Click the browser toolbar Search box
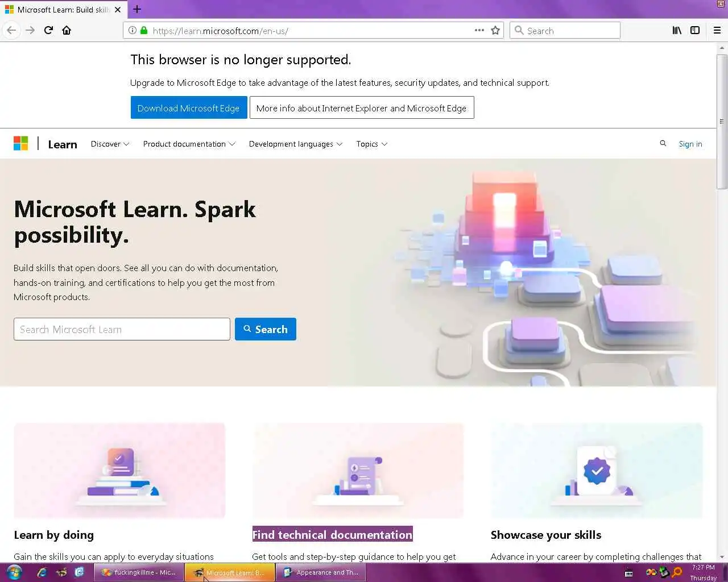The image size is (728, 582). pos(565,31)
